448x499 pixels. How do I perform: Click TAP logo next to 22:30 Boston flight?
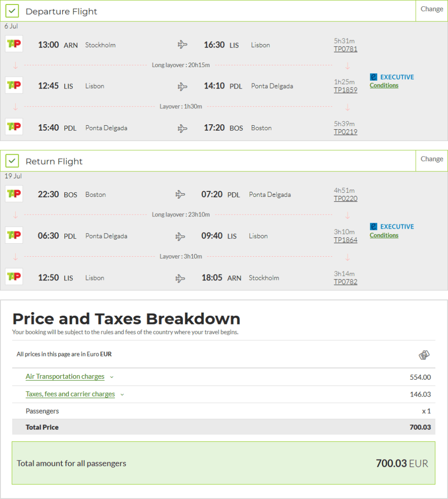[x=14, y=194]
